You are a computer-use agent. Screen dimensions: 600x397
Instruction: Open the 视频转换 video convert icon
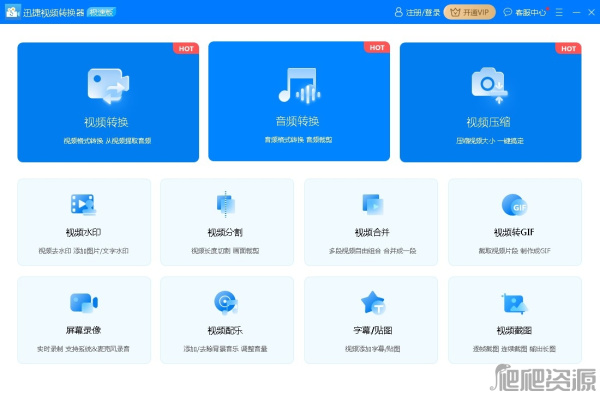pyautogui.click(x=108, y=86)
